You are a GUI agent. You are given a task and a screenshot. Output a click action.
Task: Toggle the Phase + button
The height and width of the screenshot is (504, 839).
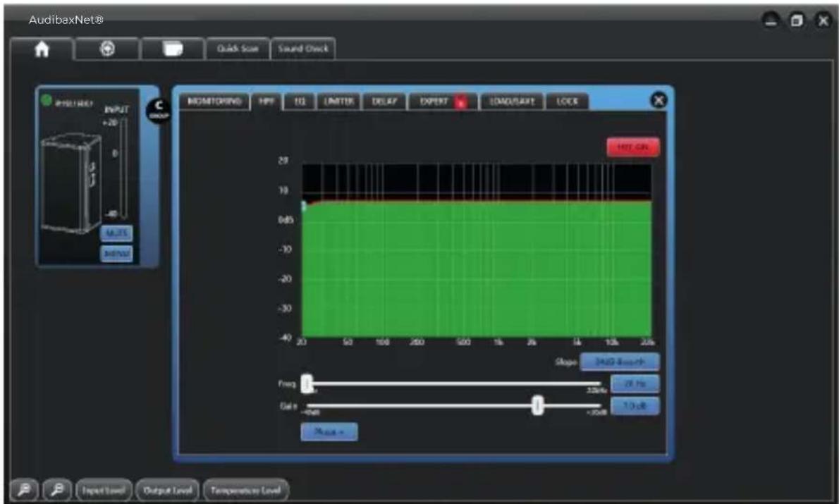(329, 432)
